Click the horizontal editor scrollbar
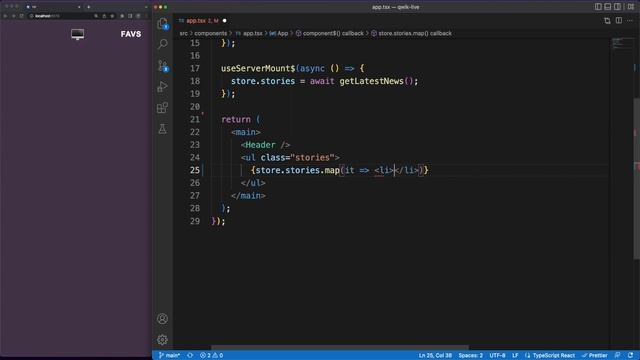The image size is (640, 360). point(340,347)
